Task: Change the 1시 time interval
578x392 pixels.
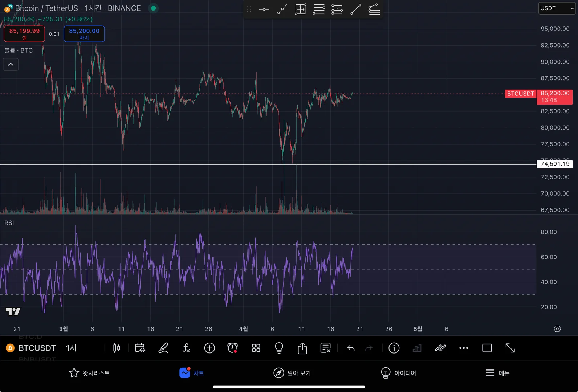Action: pyautogui.click(x=71, y=348)
